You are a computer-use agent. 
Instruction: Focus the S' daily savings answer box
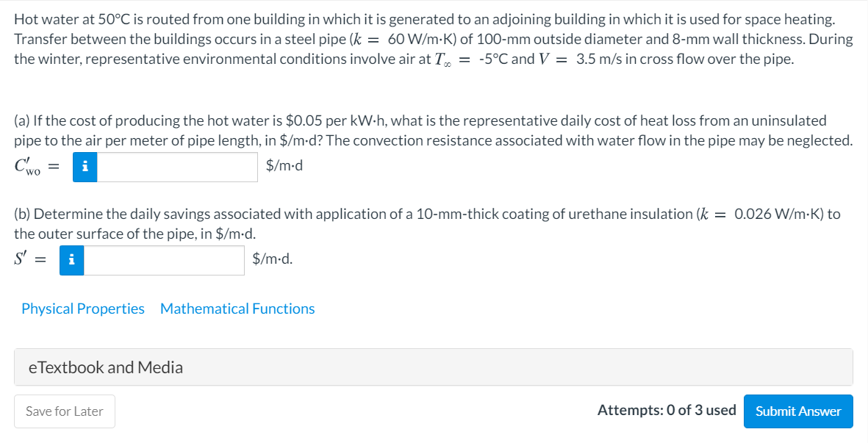click(x=164, y=260)
